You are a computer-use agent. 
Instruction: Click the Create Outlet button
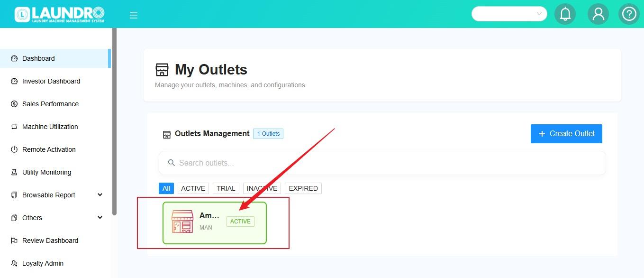coord(566,134)
